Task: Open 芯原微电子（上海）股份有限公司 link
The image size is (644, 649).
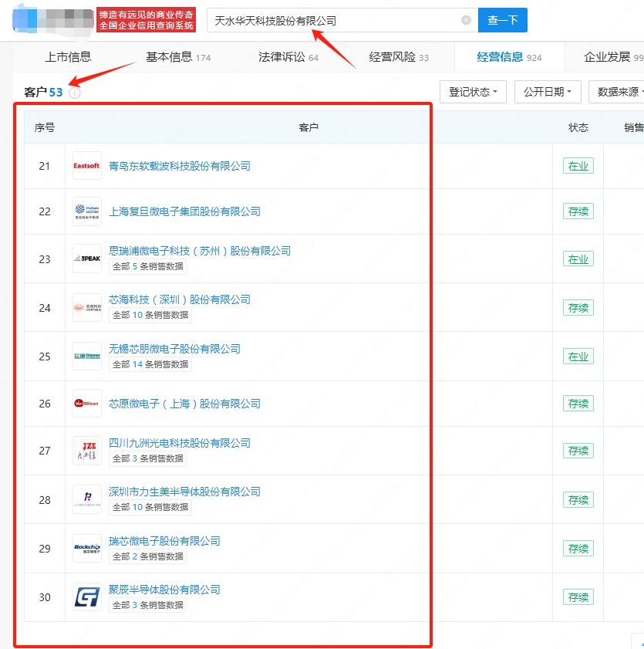Action: pyautogui.click(x=184, y=404)
